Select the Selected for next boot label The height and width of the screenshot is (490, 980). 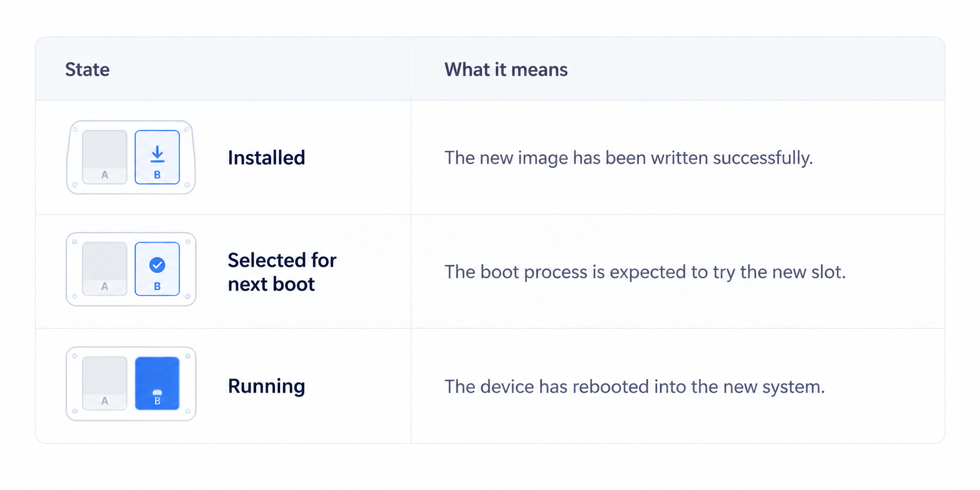[x=282, y=272]
